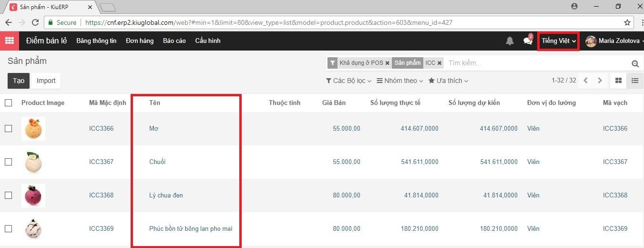Click Maria Zolotova avatar picture

(591, 41)
